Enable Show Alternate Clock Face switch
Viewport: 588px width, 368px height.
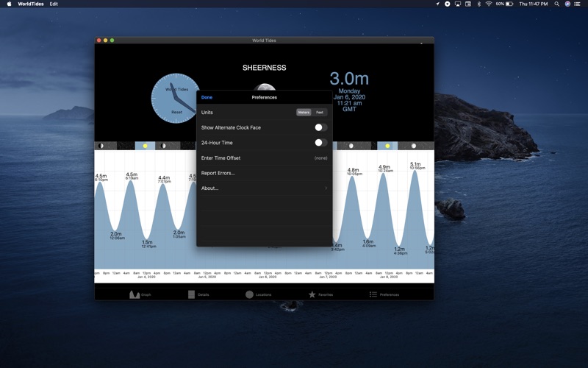point(320,127)
